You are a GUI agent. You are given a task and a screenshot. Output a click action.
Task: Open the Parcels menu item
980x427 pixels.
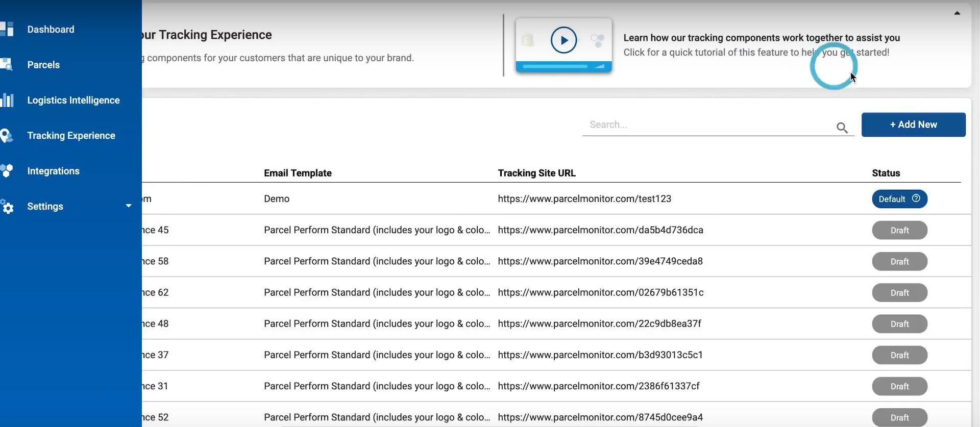[43, 65]
